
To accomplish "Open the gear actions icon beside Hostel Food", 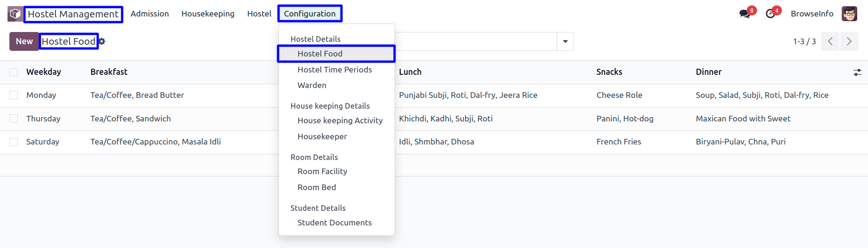I will [102, 41].
